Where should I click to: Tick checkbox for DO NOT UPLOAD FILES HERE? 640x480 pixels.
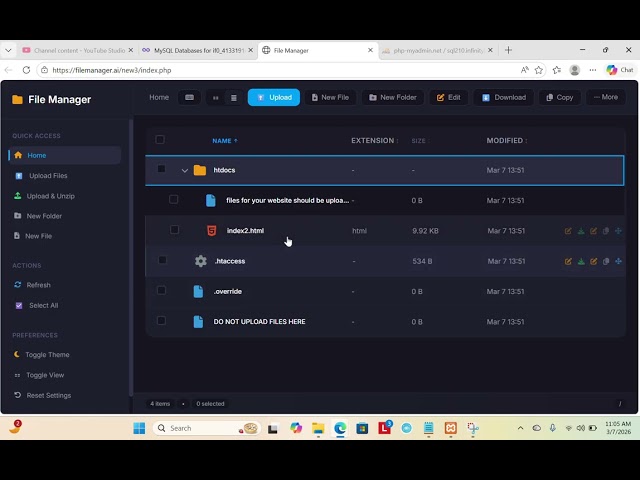pos(161,320)
